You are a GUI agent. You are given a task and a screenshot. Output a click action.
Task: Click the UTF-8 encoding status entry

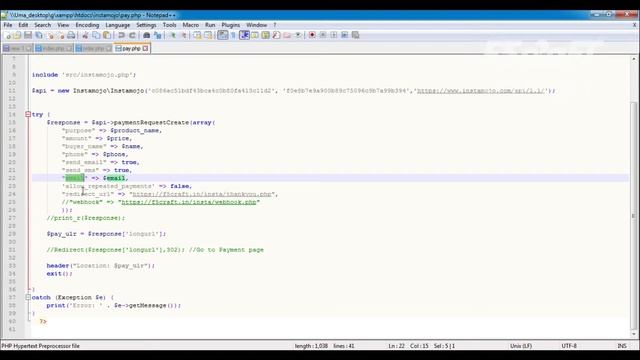tap(569, 346)
